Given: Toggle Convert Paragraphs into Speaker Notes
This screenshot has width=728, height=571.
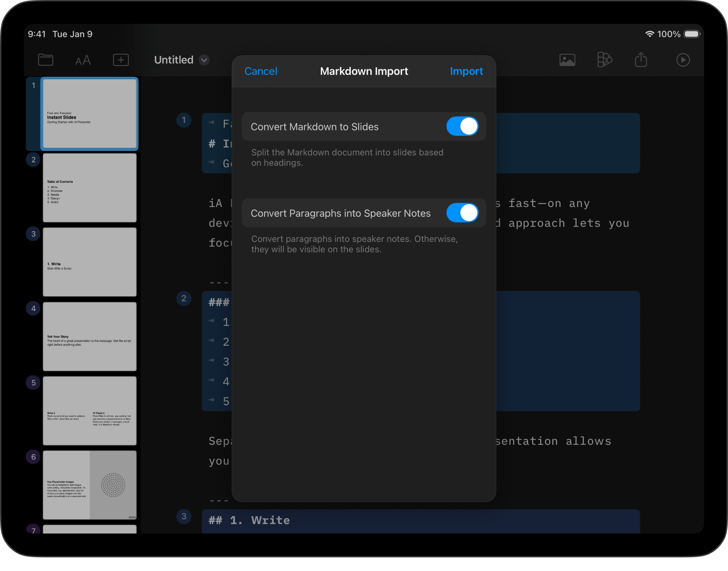Looking at the screenshot, I should [x=462, y=213].
